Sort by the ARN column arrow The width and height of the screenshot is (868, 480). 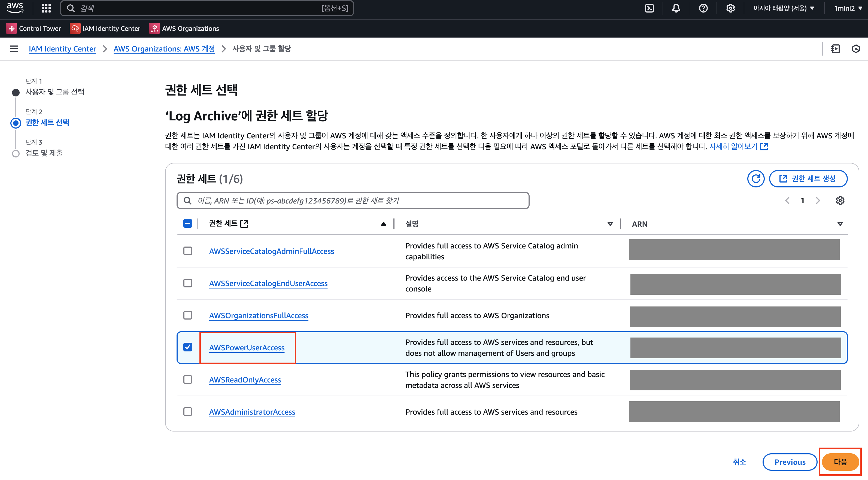click(840, 224)
